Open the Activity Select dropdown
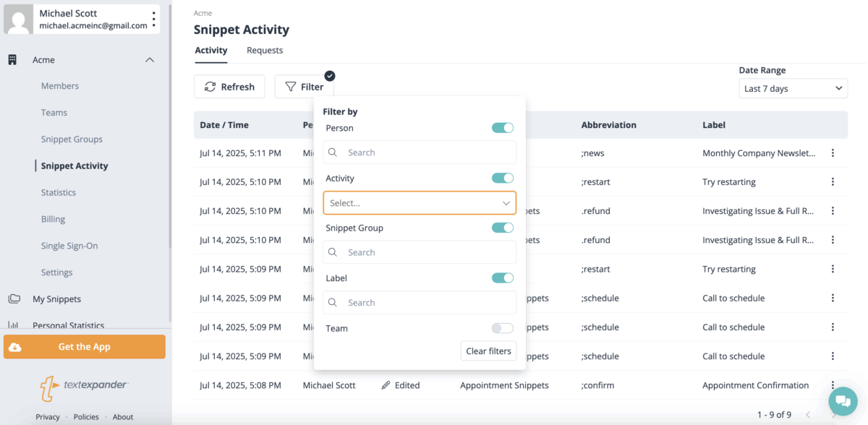The image size is (868, 425). [x=420, y=203]
